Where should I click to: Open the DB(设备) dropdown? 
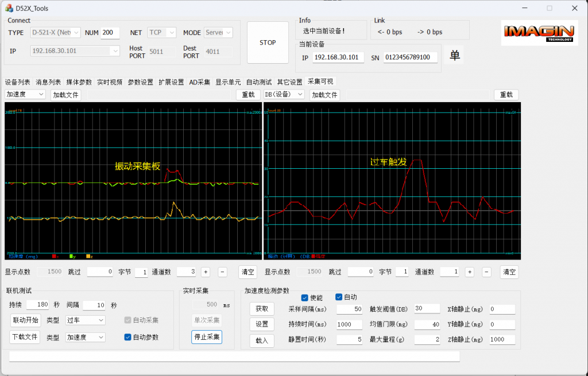284,95
